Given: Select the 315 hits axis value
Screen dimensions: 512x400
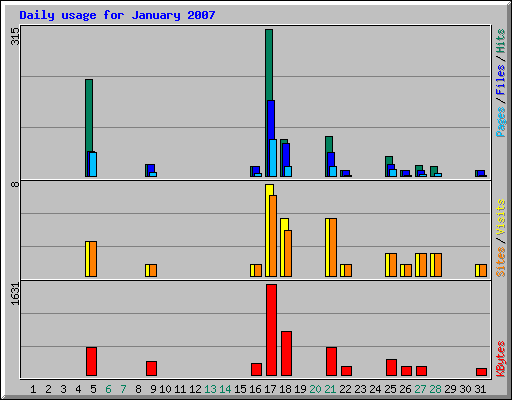Looking at the screenshot, I should tap(15, 36).
